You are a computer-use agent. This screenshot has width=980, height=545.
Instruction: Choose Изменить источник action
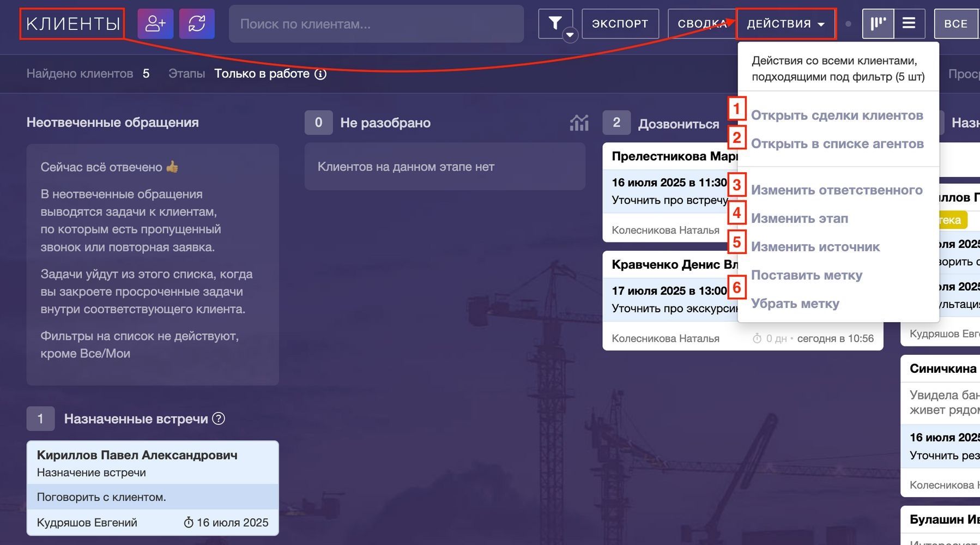(815, 246)
